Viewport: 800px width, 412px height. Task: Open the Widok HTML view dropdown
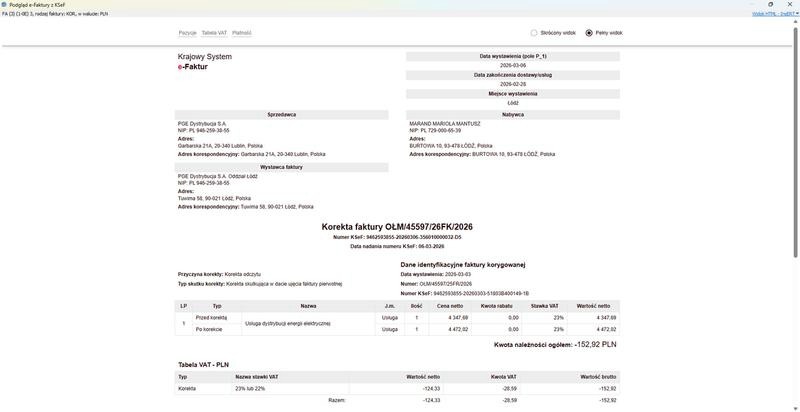776,14
